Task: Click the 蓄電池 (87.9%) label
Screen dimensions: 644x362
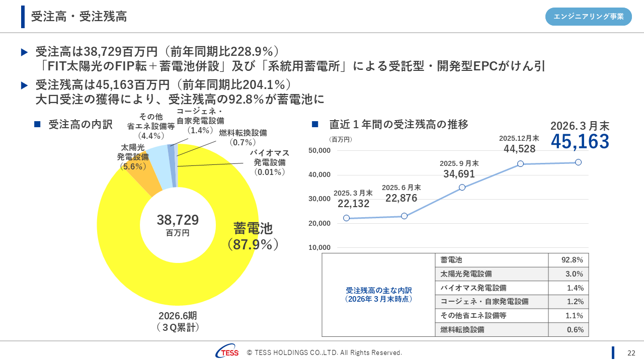Action: pyautogui.click(x=253, y=236)
